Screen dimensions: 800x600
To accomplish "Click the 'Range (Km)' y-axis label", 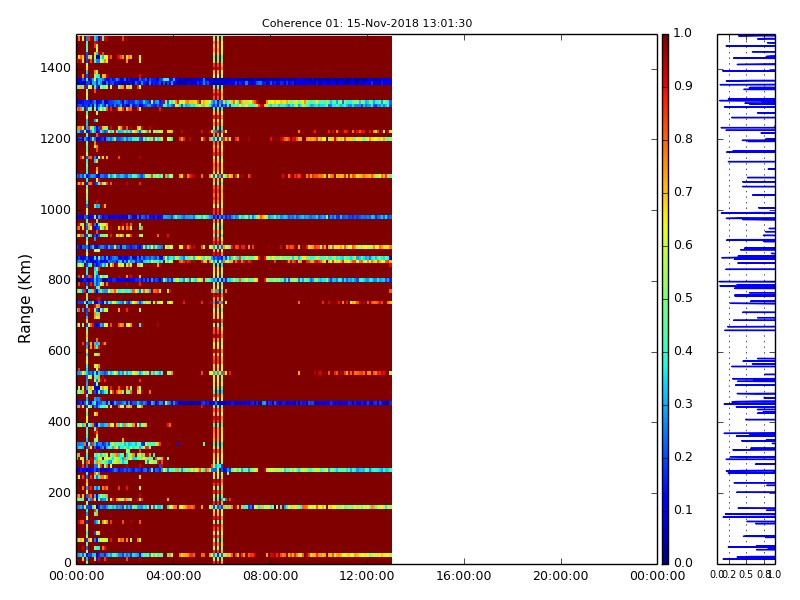I will click(x=24, y=299).
